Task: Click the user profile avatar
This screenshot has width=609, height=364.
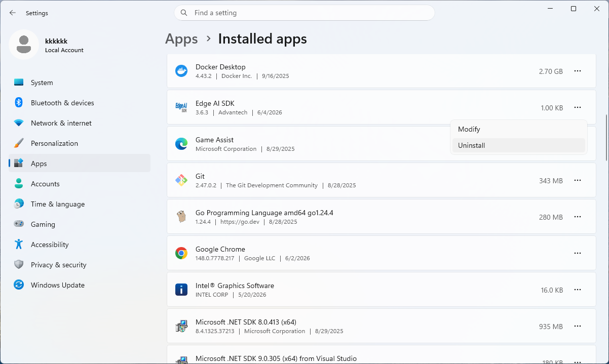Action: point(24,45)
